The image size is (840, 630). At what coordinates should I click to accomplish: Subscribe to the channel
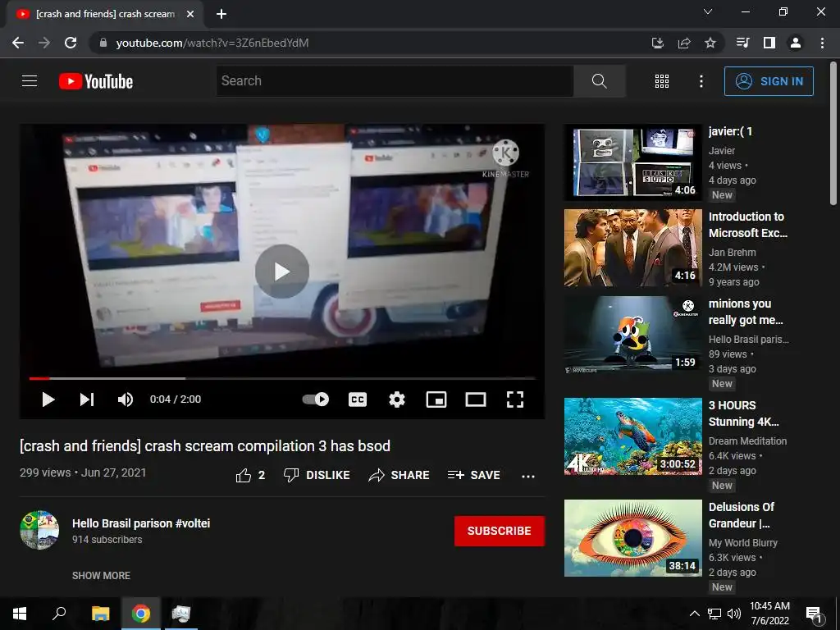(500, 531)
